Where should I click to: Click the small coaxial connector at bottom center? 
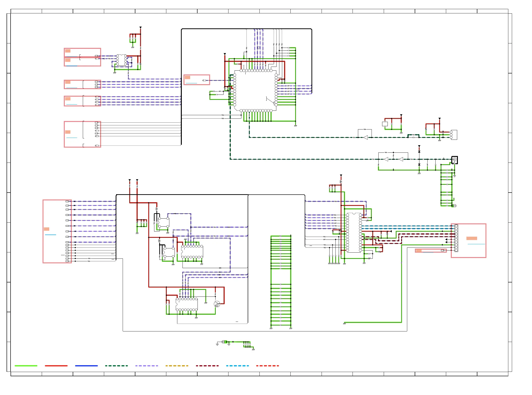click(223, 342)
